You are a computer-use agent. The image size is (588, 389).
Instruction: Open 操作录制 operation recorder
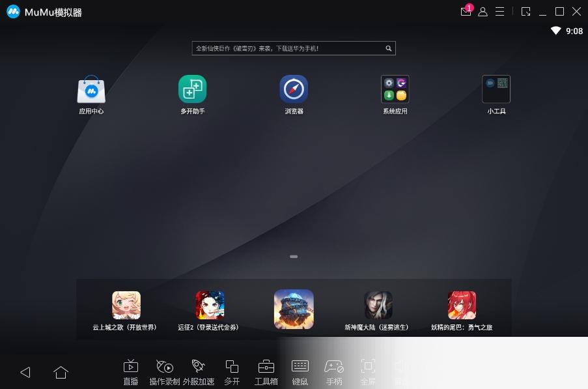(165, 372)
